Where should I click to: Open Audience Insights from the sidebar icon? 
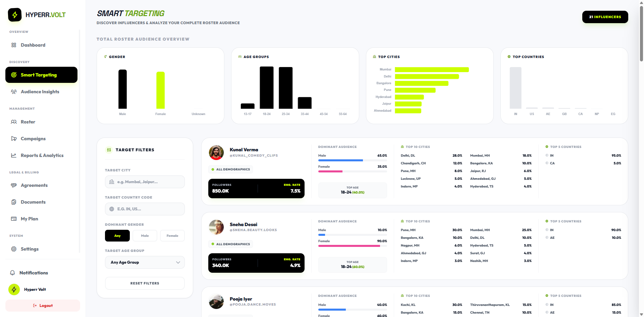point(13,92)
